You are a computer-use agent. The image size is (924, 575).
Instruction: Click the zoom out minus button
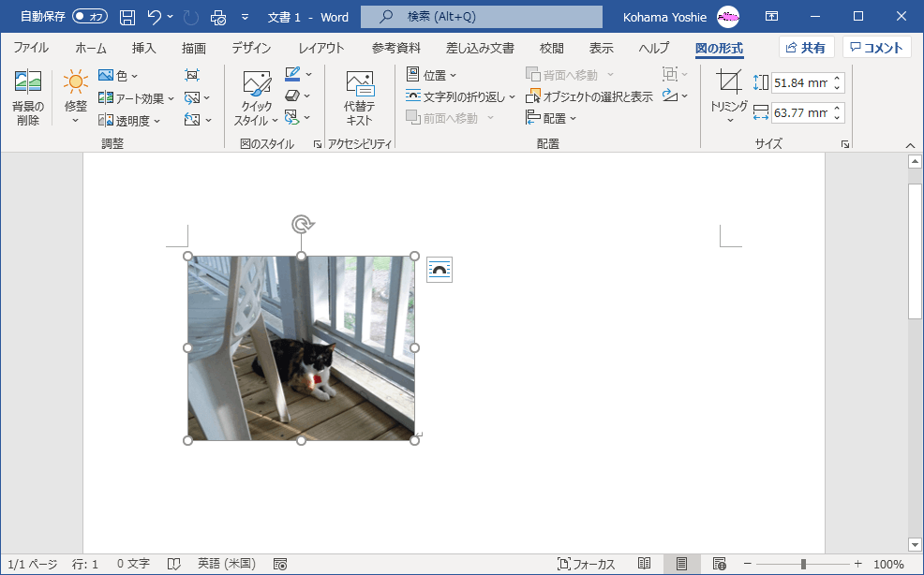(x=748, y=565)
